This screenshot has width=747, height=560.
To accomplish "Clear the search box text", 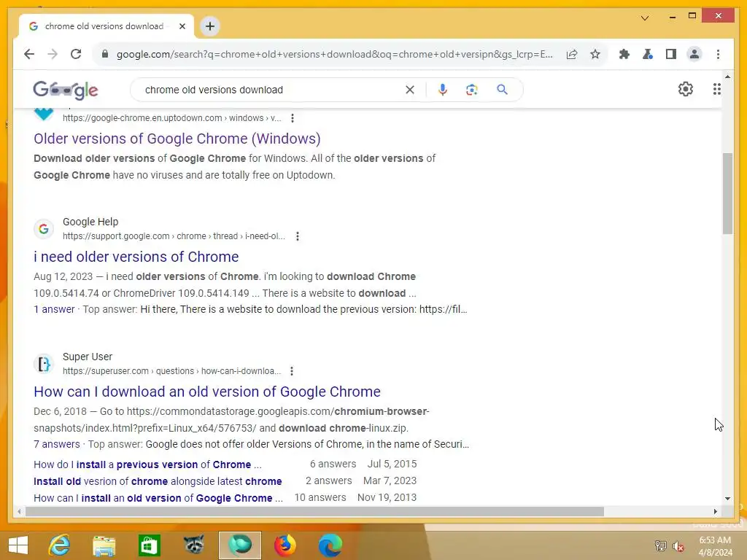I will (410, 90).
